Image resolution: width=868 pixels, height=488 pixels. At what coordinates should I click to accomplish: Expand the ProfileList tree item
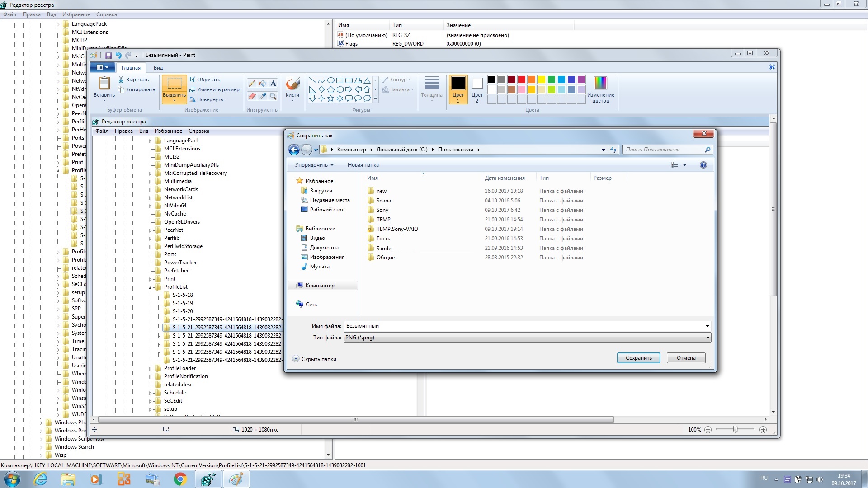pos(150,286)
